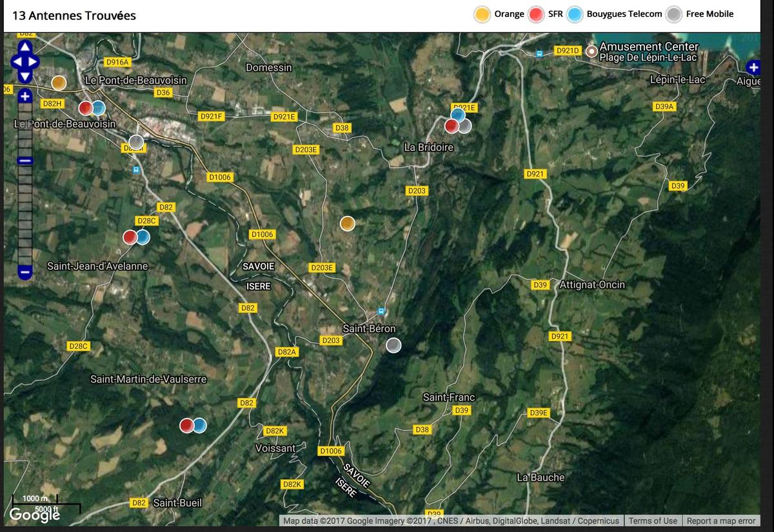The width and height of the screenshot is (774, 532).
Task: Click the Saint-Martin-de-Vaulserre label
Action: [148, 379]
